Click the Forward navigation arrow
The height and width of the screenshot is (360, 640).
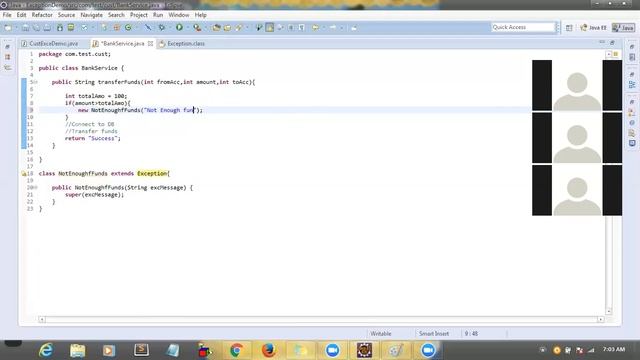pos(333,28)
